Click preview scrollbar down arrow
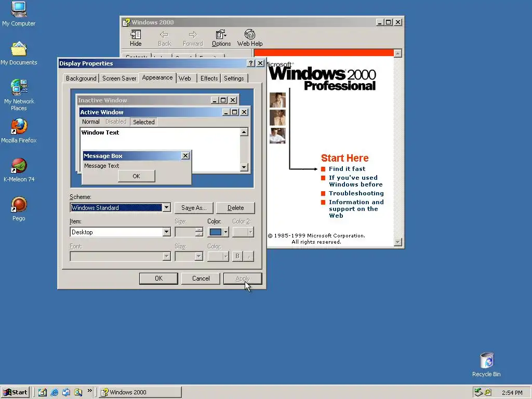This screenshot has height=399, width=532. (244, 167)
